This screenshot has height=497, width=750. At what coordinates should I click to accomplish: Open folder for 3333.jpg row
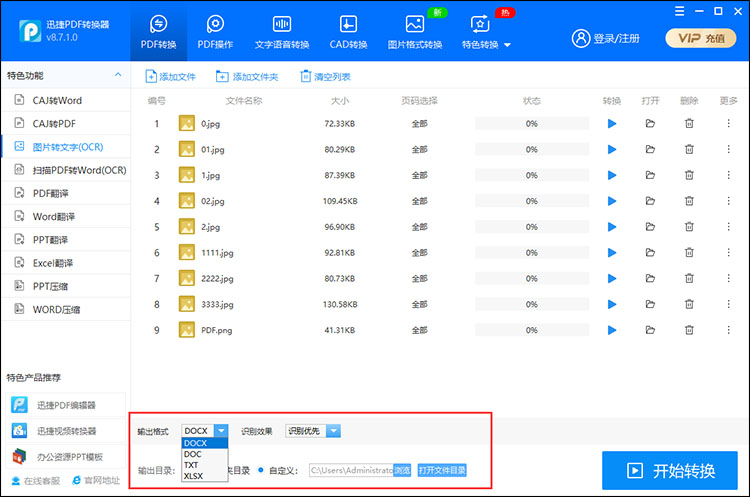pyautogui.click(x=650, y=304)
